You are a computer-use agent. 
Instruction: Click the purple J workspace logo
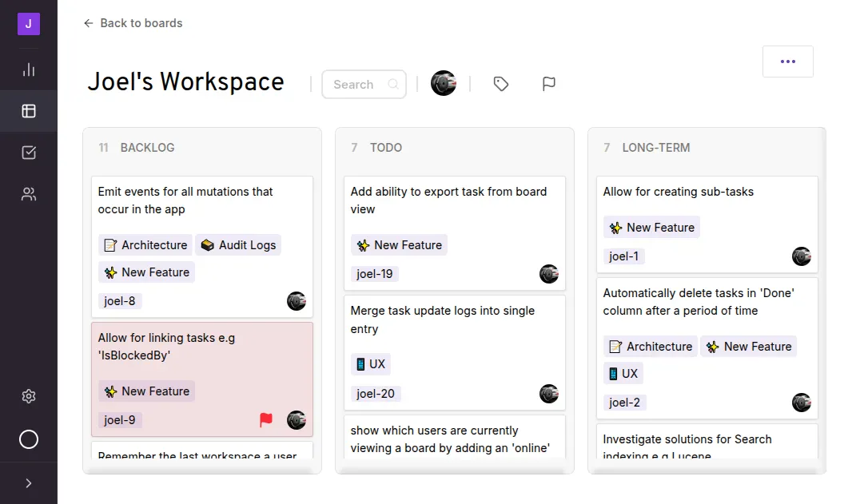tap(29, 24)
